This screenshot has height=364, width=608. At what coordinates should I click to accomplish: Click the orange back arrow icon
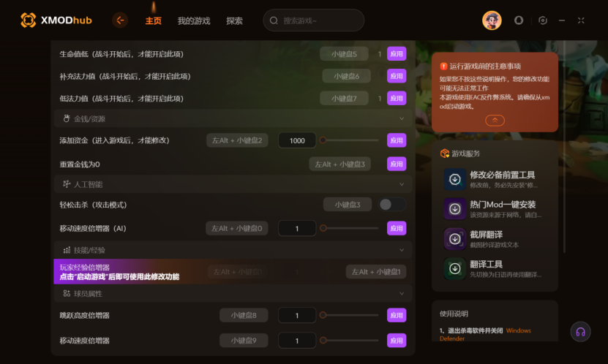120,20
